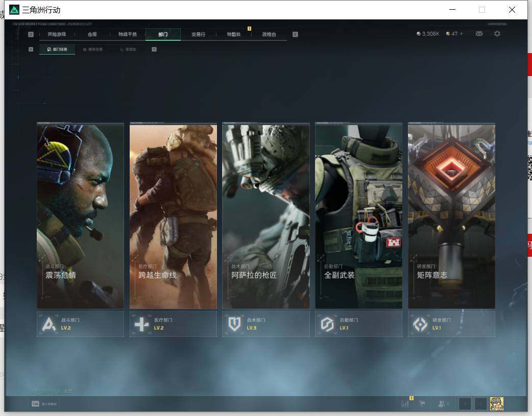Click the 后勤部门 LV.1 level button
Image resolution: width=532 pixels, height=416 pixels.
point(358,324)
